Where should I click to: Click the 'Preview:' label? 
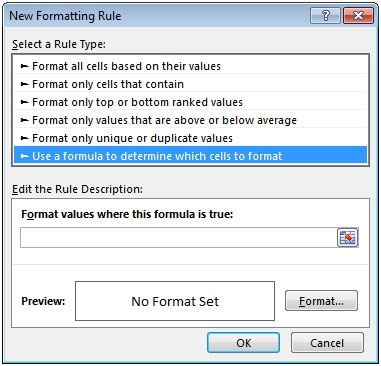[x=43, y=301]
